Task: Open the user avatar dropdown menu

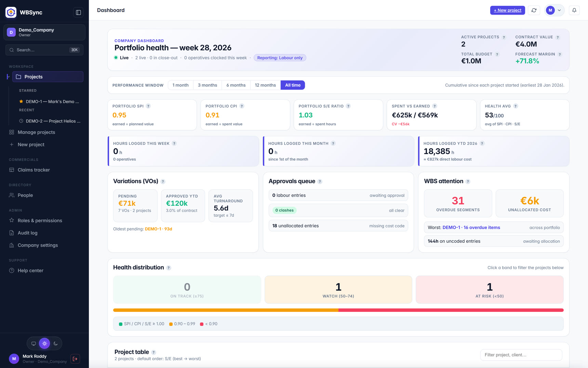Action: click(554, 10)
